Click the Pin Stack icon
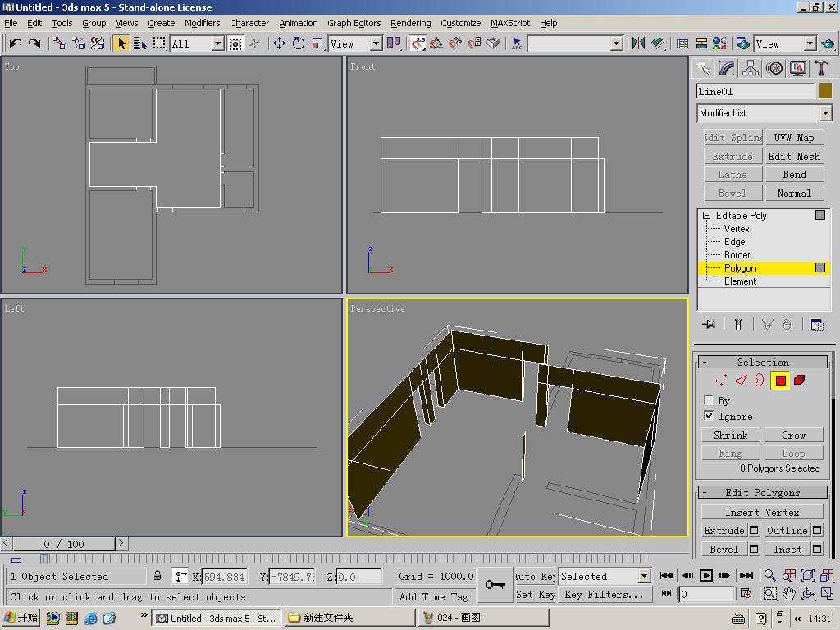 pos(709,324)
